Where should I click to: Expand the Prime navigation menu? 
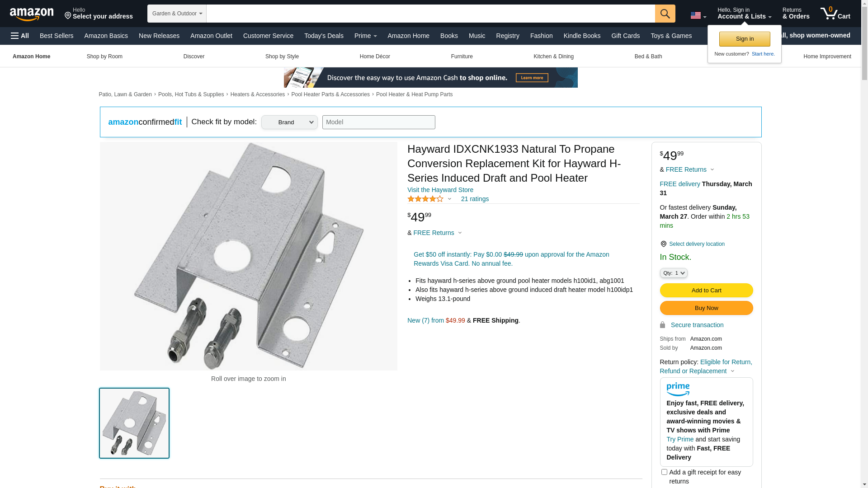coord(365,36)
